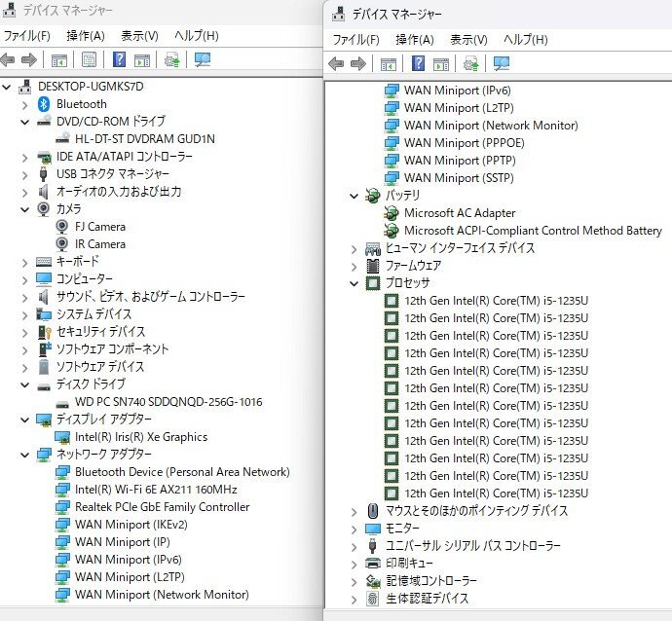Click Scan for hardware changes icon, left window

[203, 59]
